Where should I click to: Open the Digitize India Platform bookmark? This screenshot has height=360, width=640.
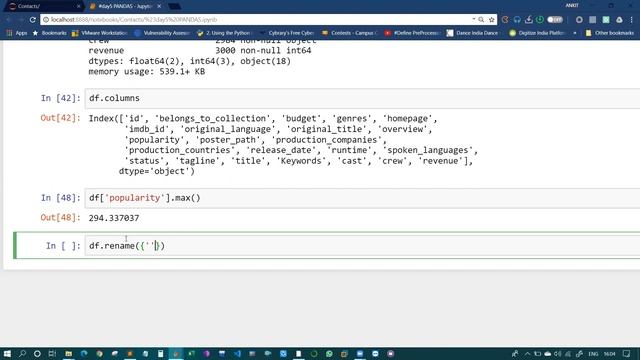pos(537,33)
